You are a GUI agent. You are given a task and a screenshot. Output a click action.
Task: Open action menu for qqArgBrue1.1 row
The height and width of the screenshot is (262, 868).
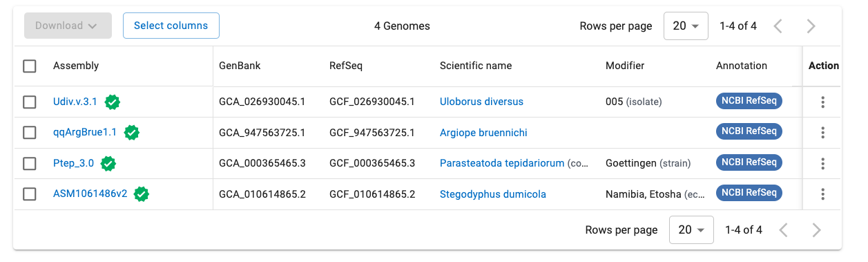822,133
